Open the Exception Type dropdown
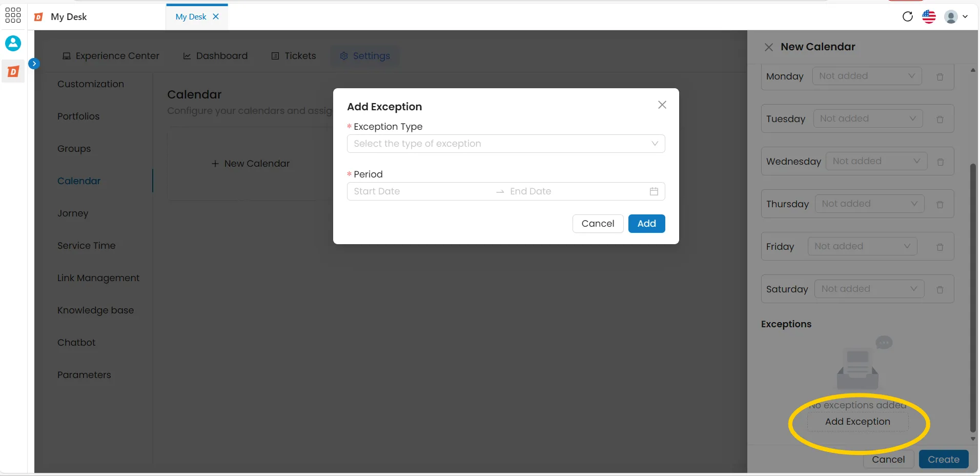980x476 pixels. point(506,144)
